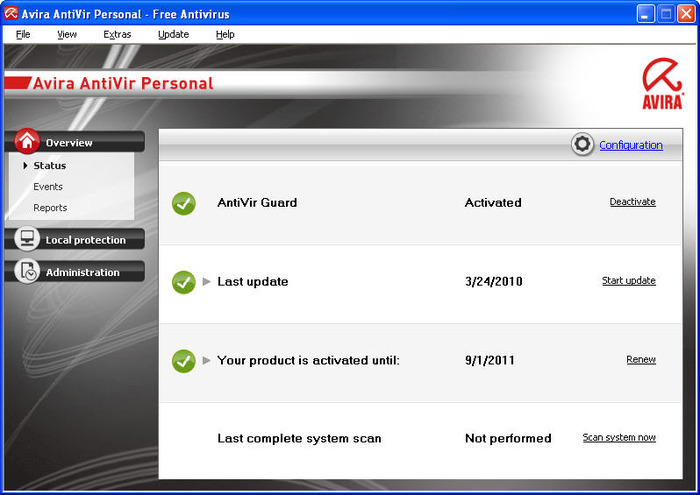Click the red Overview house icon

(27, 142)
